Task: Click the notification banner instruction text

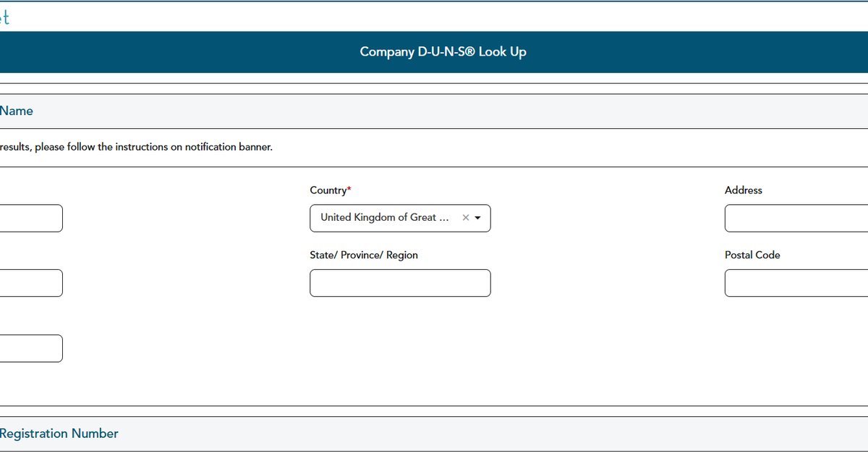Action: click(x=136, y=147)
